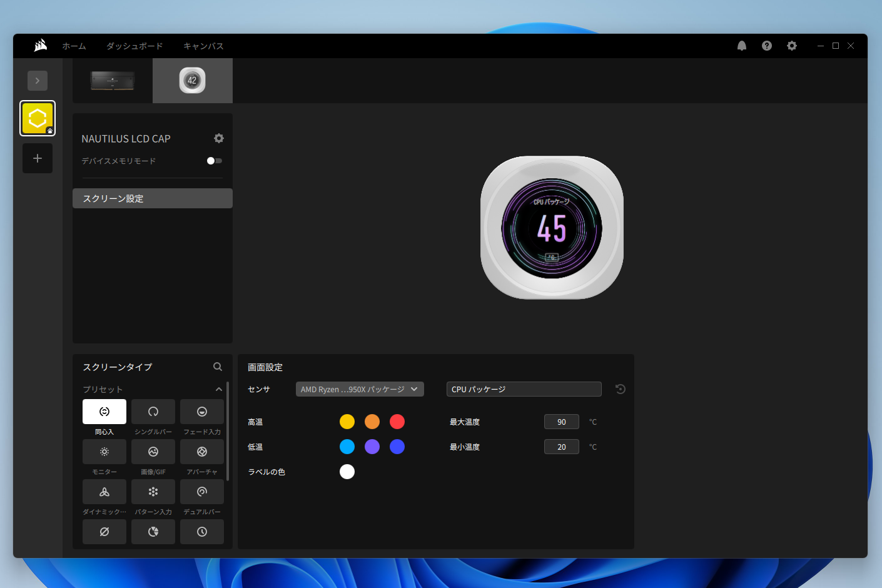This screenshot has width=882, height=588.
Task: Pick the パターン入力 preset
Action: [153, 492]
